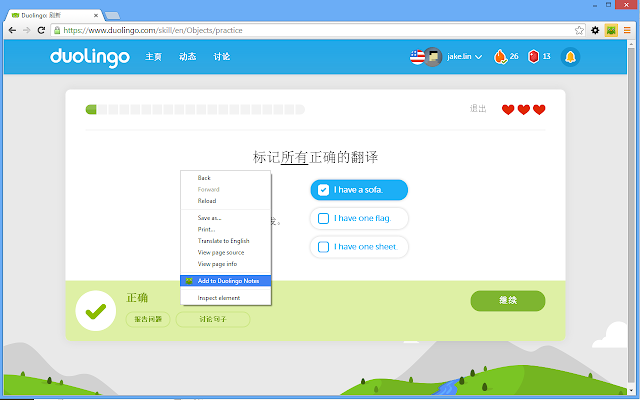This screenshot has width=640, height=400.
Task: Click the first red heart
Action: [508, 109]
